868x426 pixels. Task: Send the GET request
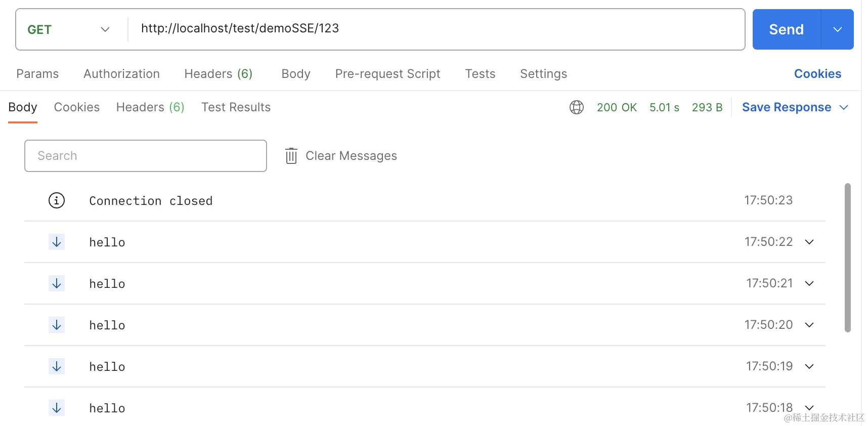tap(786, 29)
